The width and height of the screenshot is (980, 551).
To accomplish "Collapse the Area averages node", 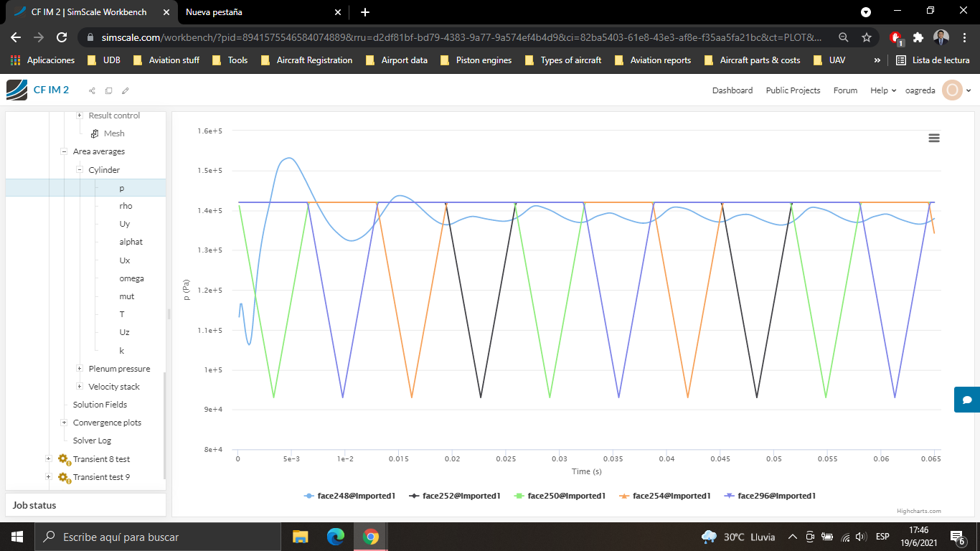I will [64, 151].
